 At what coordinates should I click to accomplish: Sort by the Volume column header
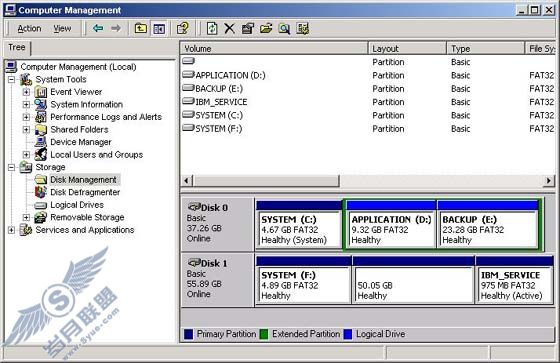[x=274, y=49]
